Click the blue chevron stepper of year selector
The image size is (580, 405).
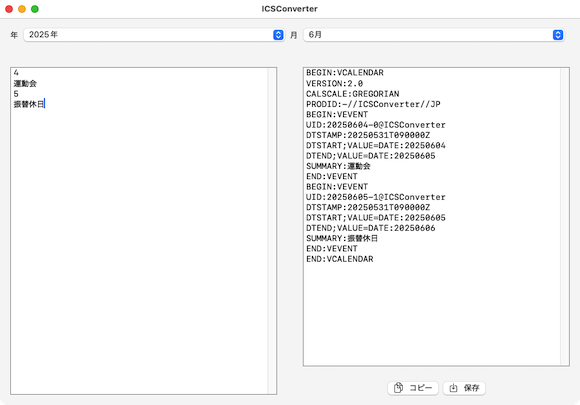coord(278,35)
